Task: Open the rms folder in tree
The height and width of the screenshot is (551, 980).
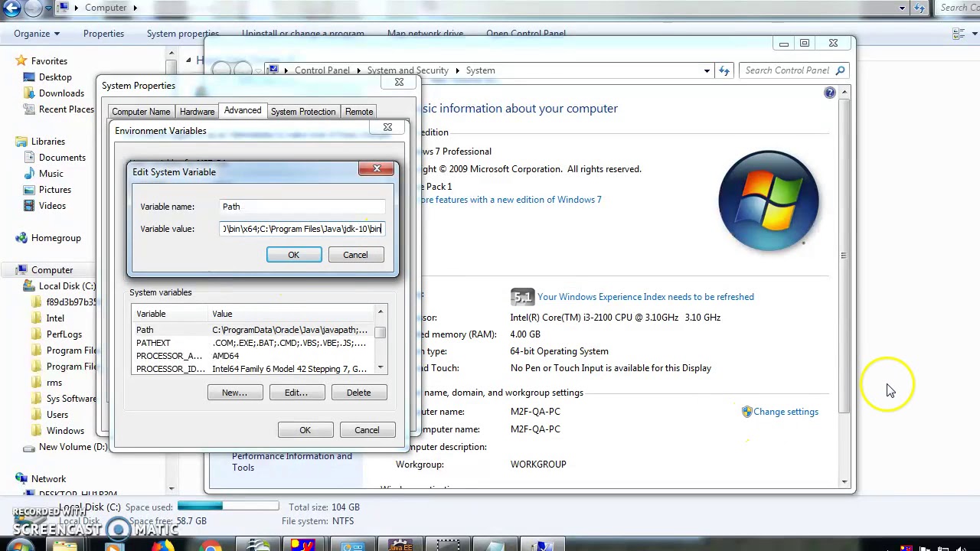Action: (54, 383)
